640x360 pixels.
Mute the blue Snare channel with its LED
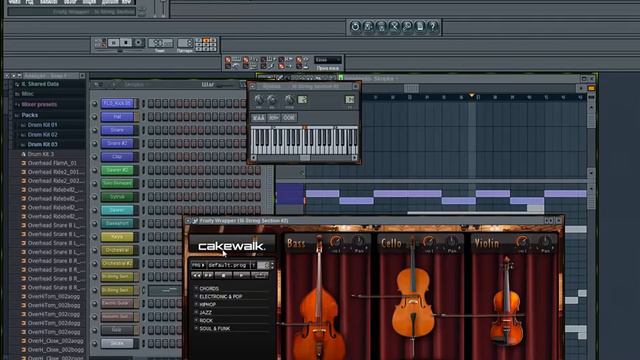tap(95, 130)
